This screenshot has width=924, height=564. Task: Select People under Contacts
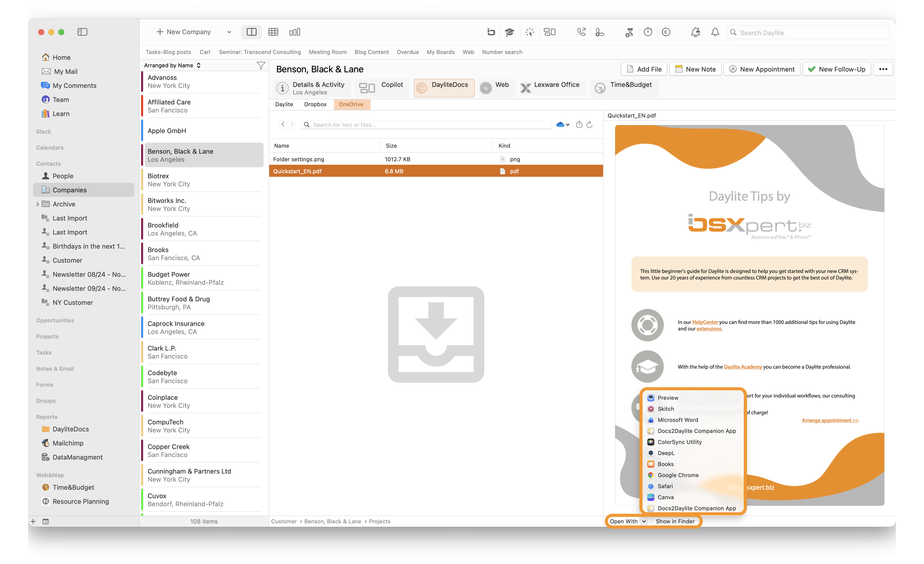point(63,176)
